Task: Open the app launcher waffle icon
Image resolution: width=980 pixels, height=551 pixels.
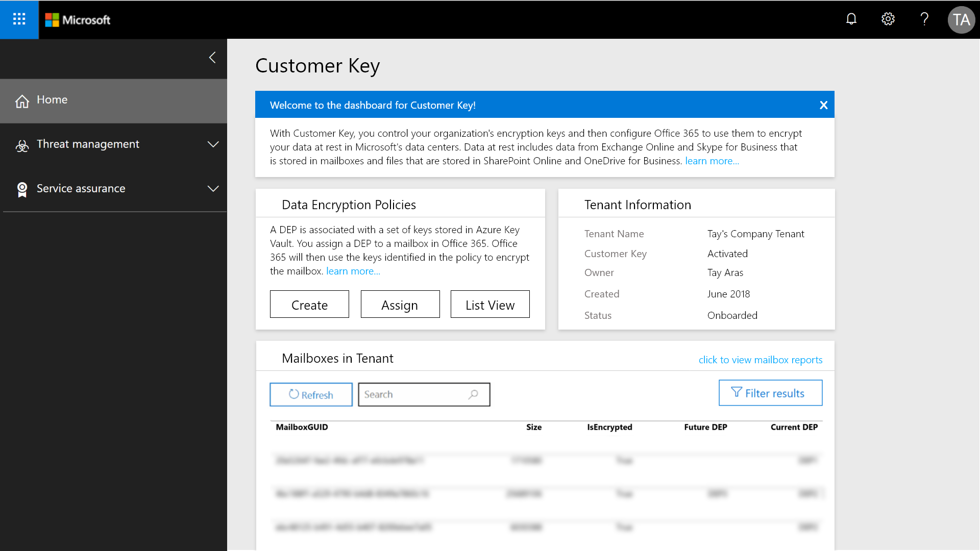Action: pos(19,19)
